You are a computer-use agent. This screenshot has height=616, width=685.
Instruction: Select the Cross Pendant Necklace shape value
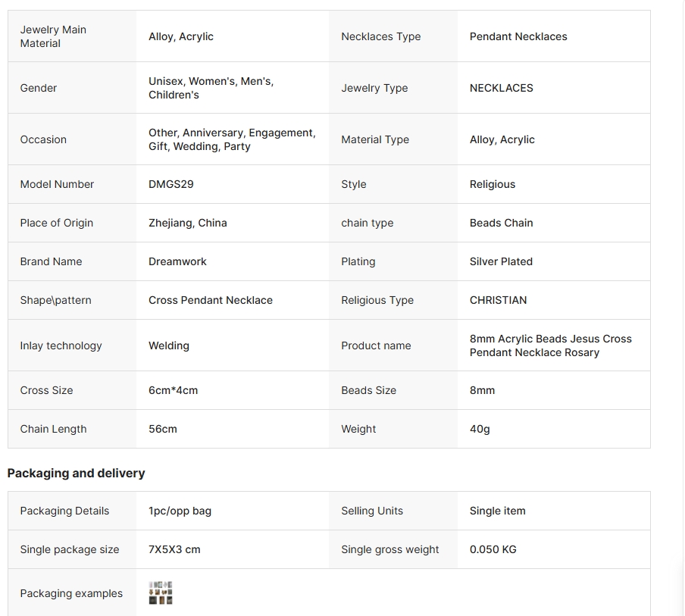click(210, 300)
